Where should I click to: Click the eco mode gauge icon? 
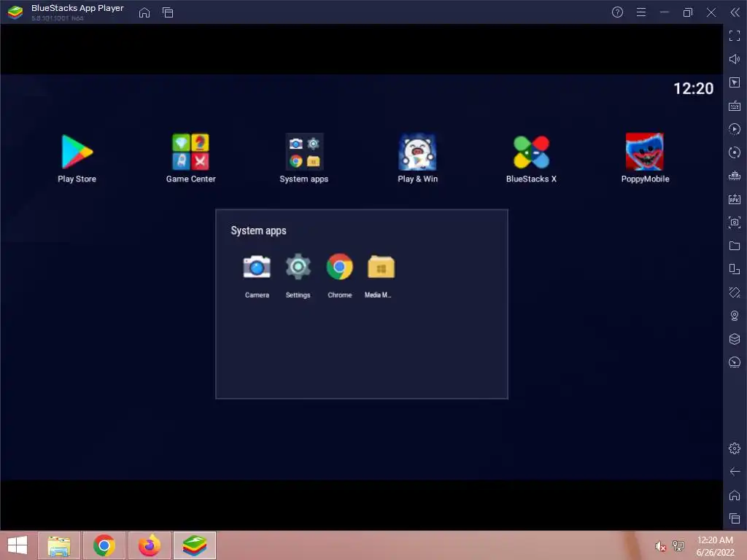point(735,362)
